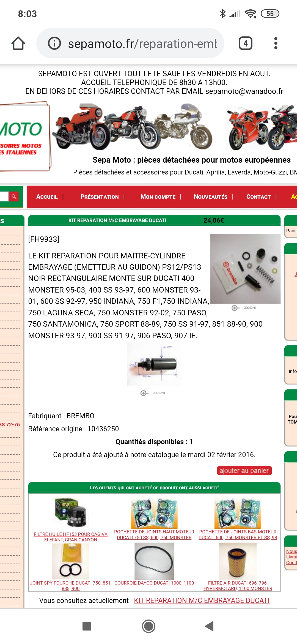Open the Présentation menu item
This screenshot has width=297, height=644.
[x=100, y=197]
